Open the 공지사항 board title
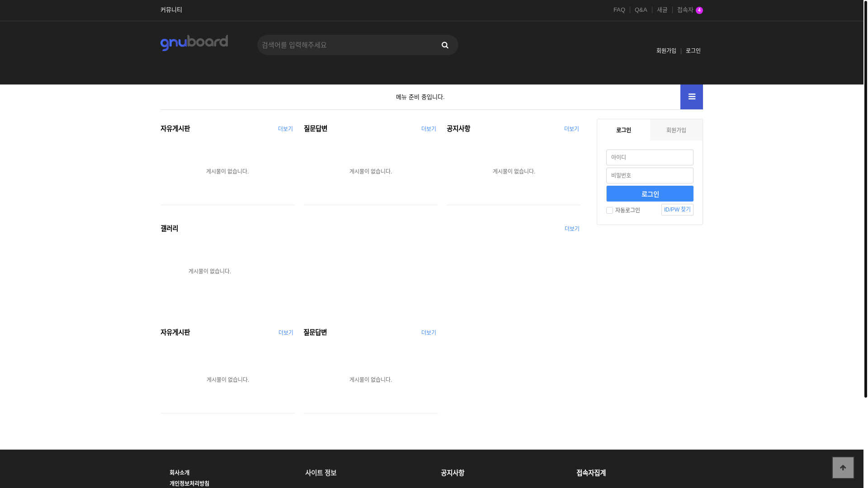The width and height of the screenshot is (868, 488). (x=458, y=129)
